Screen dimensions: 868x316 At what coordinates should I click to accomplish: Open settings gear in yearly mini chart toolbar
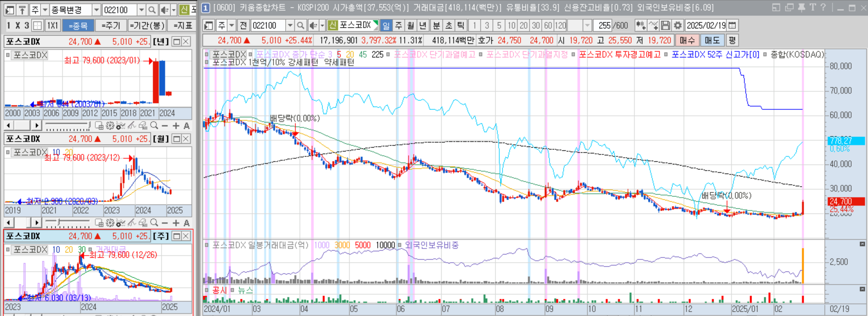pyautogui.click(x=110, y=126)
